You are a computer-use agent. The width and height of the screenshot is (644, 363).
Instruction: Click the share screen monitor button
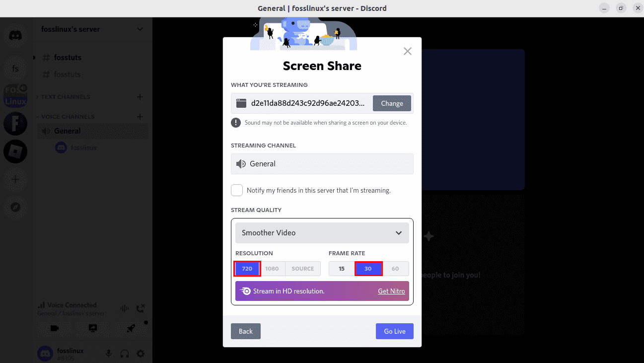coord(93,328)
